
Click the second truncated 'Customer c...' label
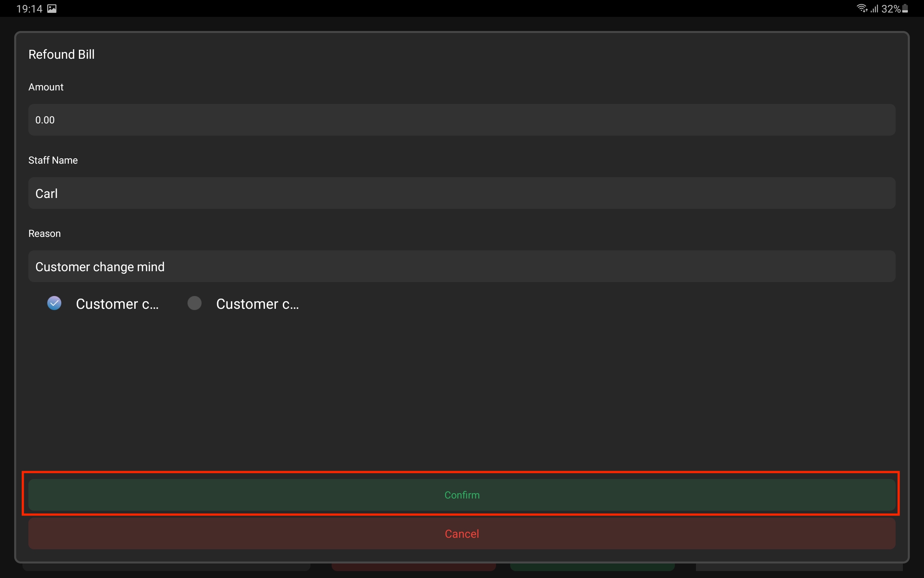pos(257,304)
